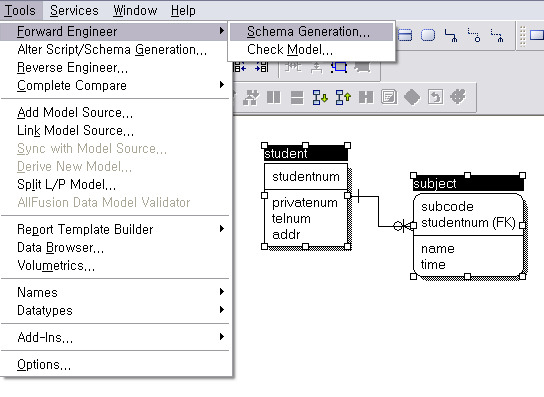Choose Schema Generation from submenu
544x397 pixels.
(x=311, y=32)
